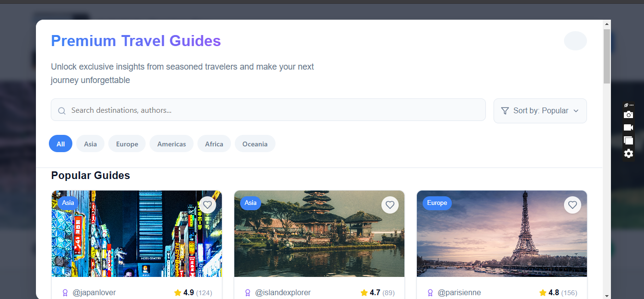
Task: Open the Tokyo neon street guide thumbnail
Action: pos(137,234)
